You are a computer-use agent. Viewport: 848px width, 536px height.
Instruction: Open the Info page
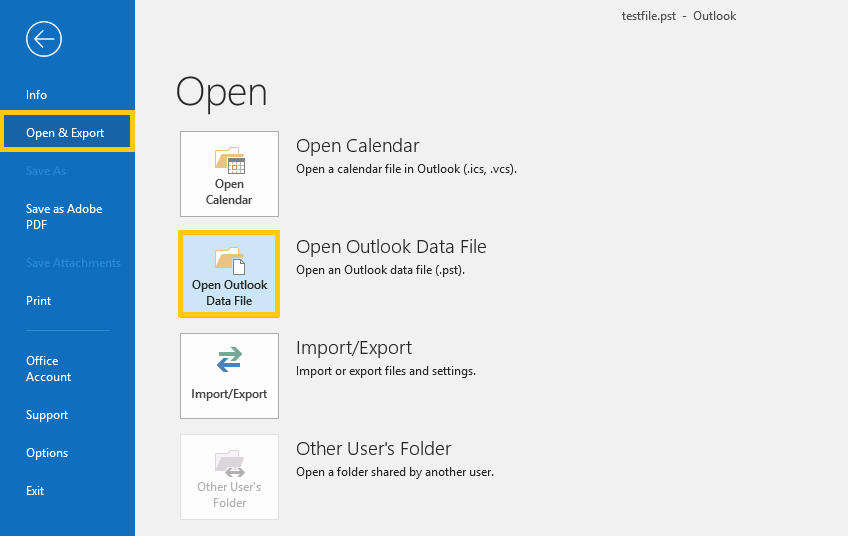36,95
